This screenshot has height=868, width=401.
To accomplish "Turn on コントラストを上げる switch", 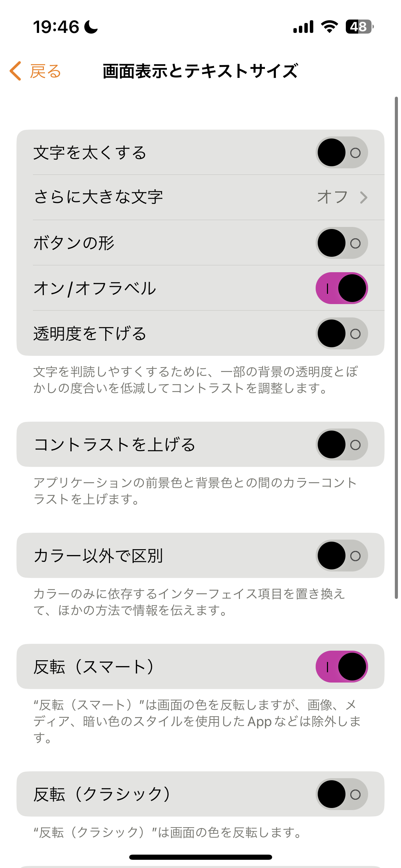I will [x=341, y=445].
